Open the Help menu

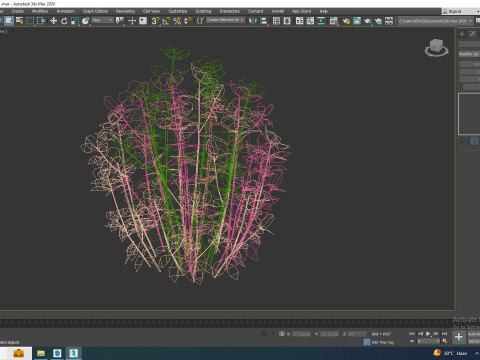pos(324,11)
